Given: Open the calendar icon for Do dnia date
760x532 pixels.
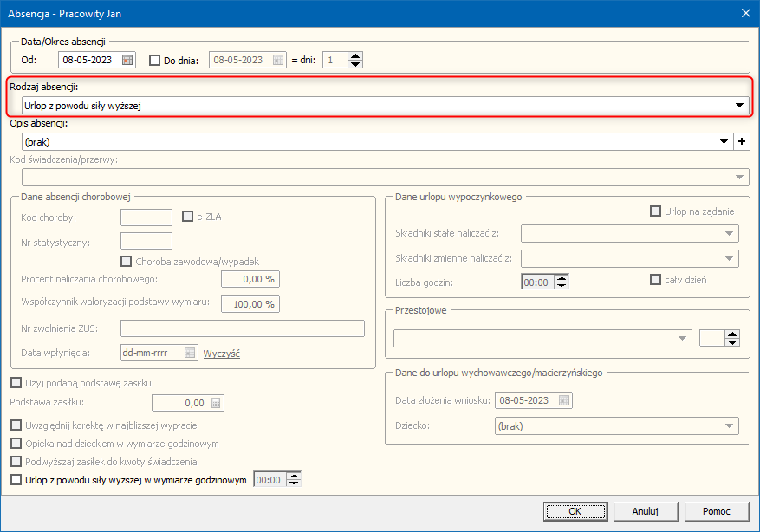Looking at the screenshot, I should [x=278, y=61].
